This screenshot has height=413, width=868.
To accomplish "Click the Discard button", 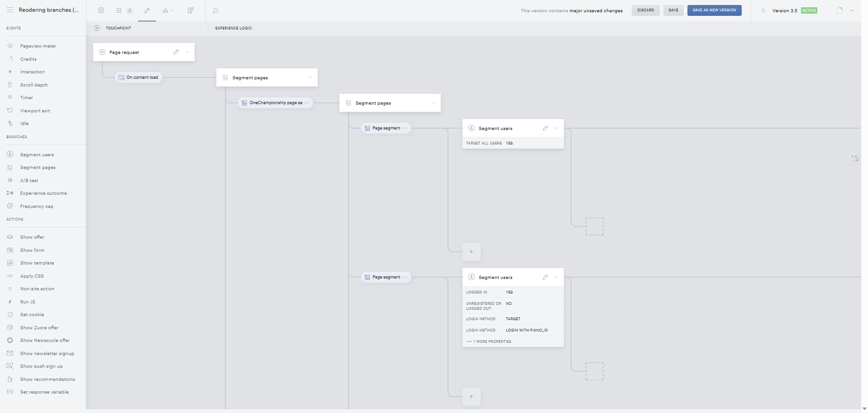I will click(x=645, y=10).
